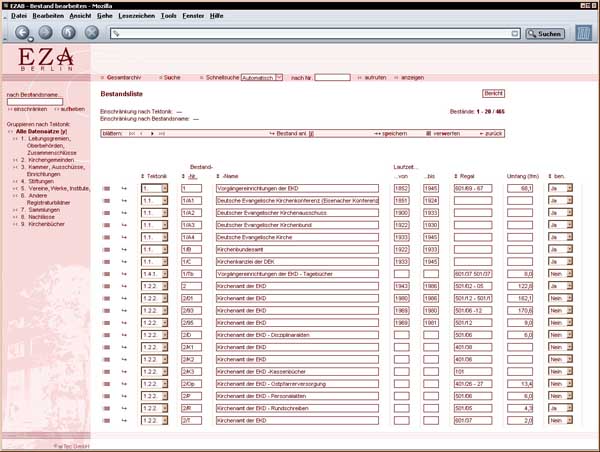Open the Lesezeichen menu
The image size is (600, 452).
(137, 16)
